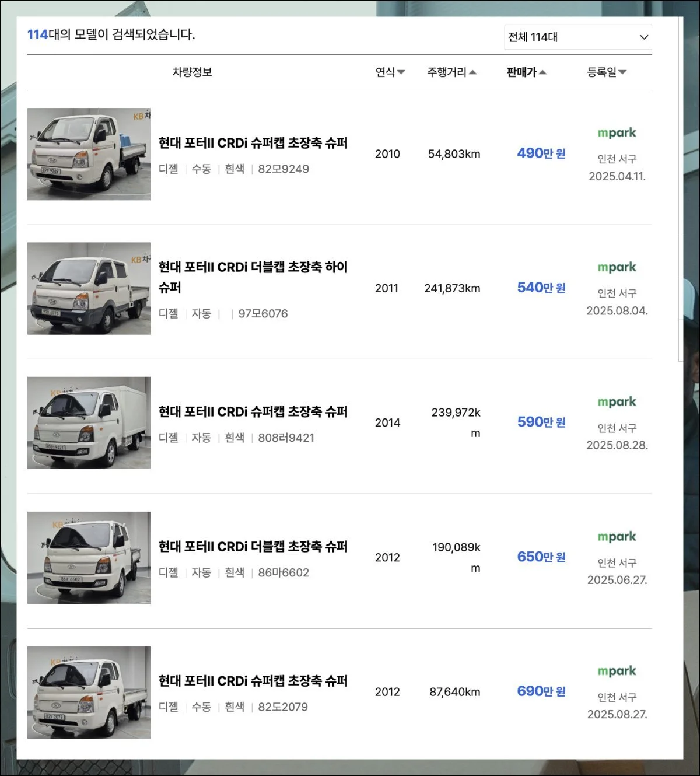Click model year 2010

pos(387,154)
